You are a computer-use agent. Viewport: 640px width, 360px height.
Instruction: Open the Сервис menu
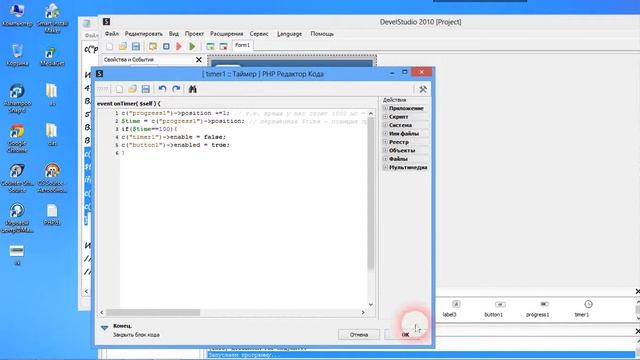pyautogui.click(x=259, y=34)
